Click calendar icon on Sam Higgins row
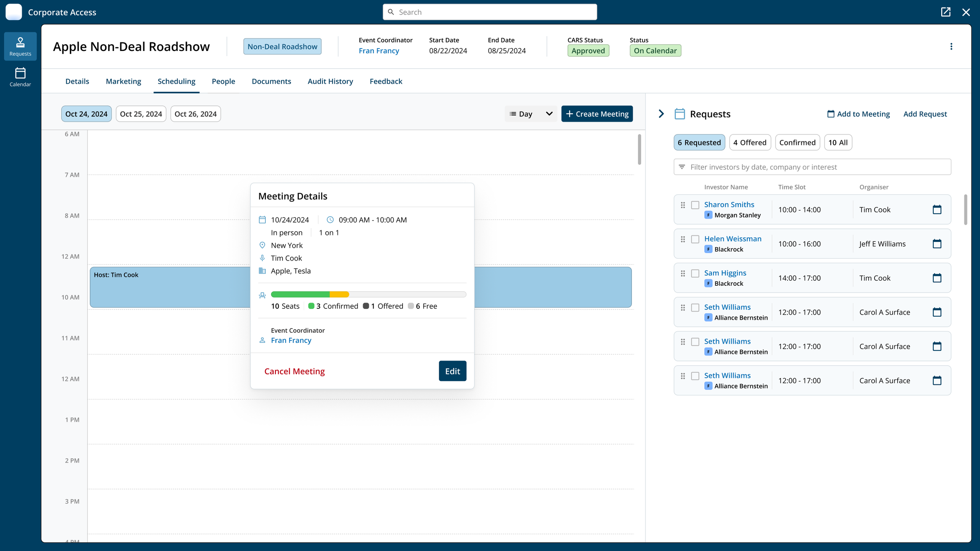The height and width of the screenshot is (551, 980). [936, 278]
